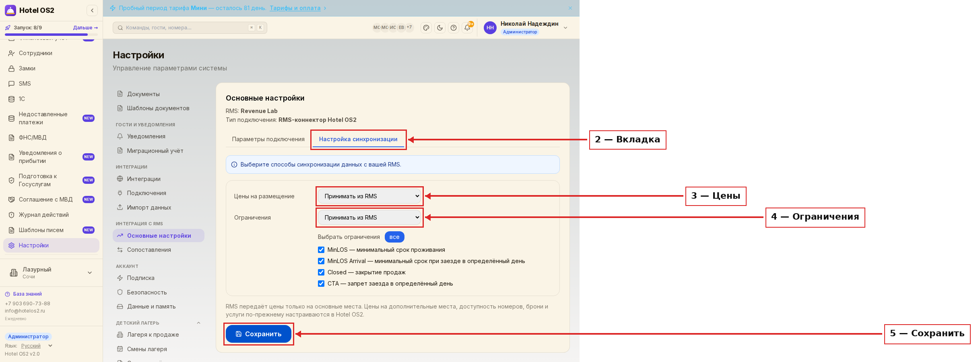Open the SMS sidebar item

pyautogui.click(x=51, y=84)
